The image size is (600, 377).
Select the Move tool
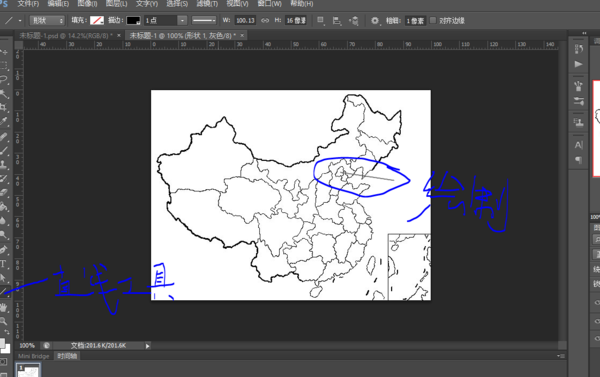(x=4, y=51)
